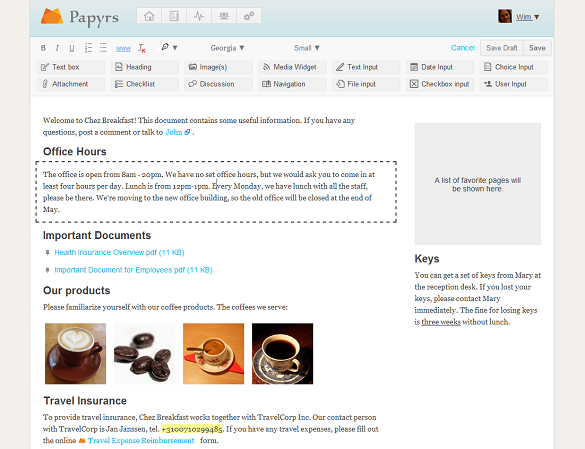Click the welcome paragraph text

click(199, 126)
